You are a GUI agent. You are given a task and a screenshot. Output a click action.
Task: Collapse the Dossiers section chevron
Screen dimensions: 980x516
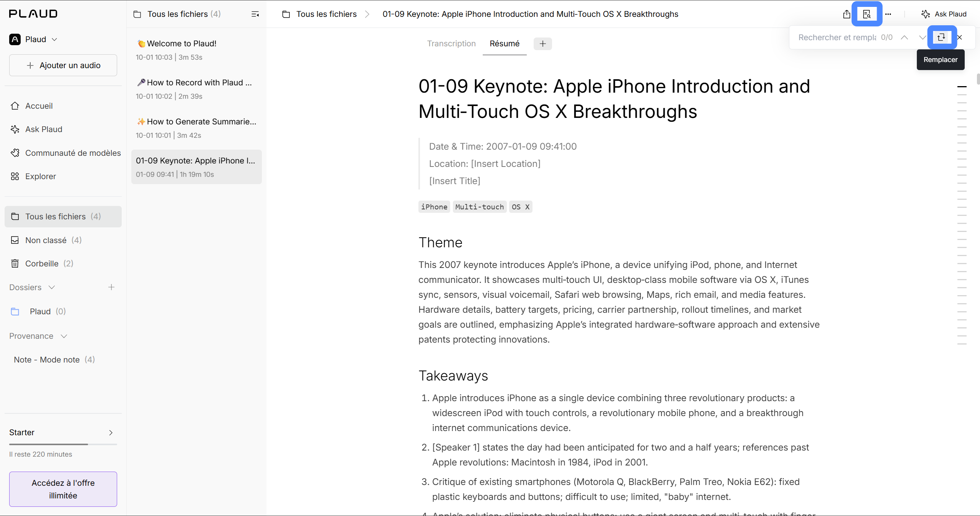click(52, 287)
